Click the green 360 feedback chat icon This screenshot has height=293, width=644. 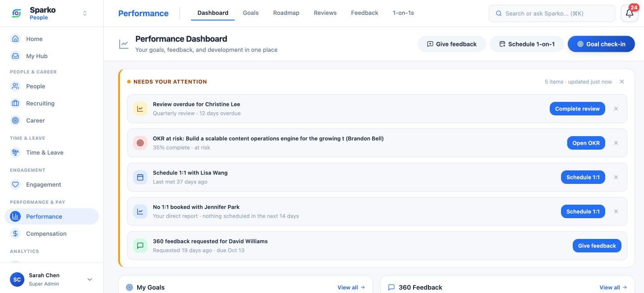(x=140, y=246)
